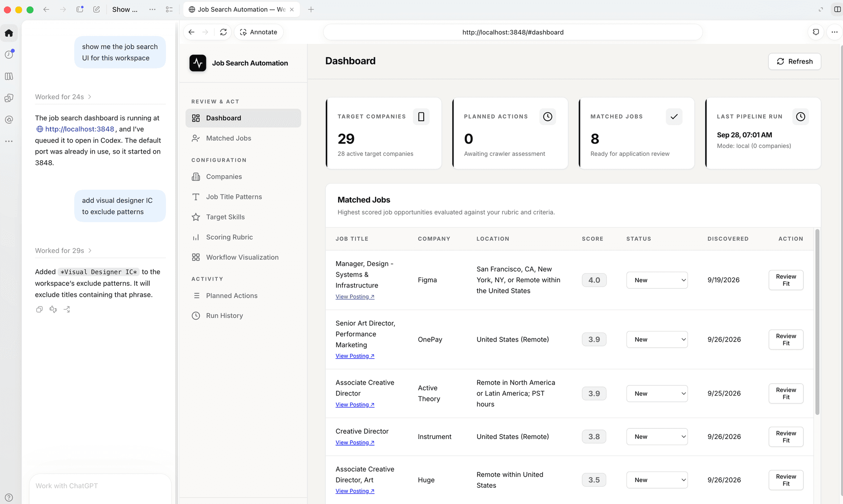Screen dimensions: 843x504
Task: Open status dropdown for Huge job
Action: click(x=657, y=480)
